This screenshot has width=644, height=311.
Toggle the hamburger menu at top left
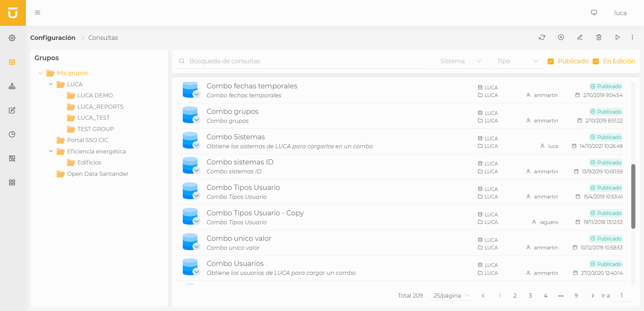(x=38, y=12)
